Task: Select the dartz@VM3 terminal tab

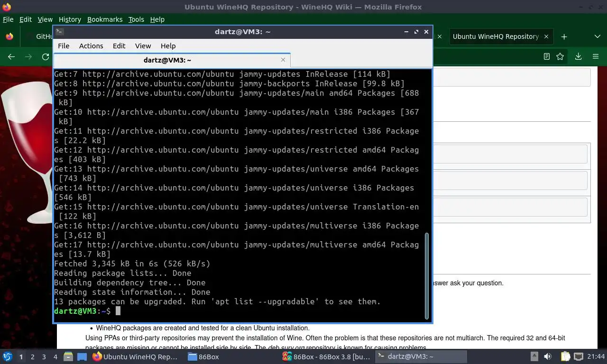Action: pyautogui.click(x=171, y=60)
